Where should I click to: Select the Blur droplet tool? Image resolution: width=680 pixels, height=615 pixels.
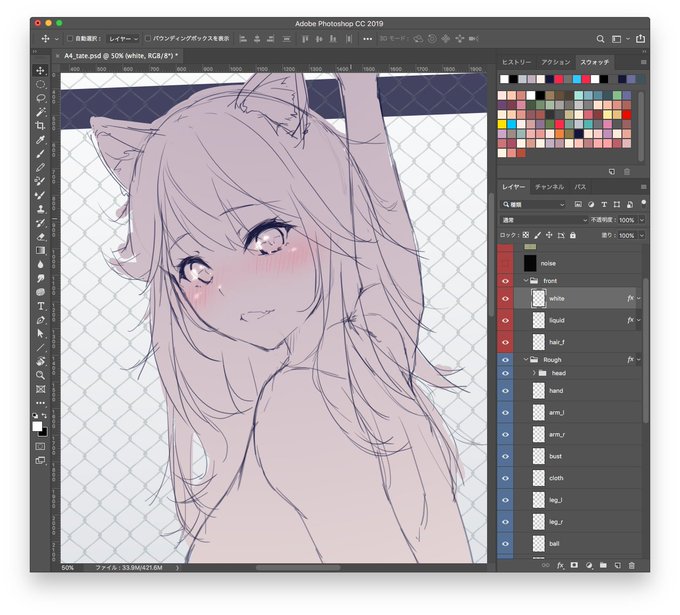pyautogui.click(x=40, y=264)
